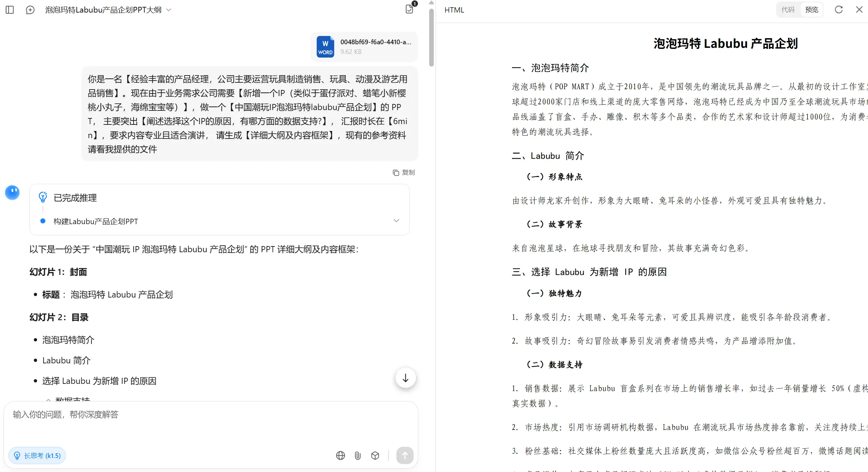Click bullet Labubu 简介 in chat outline

(x=66, y=360)
